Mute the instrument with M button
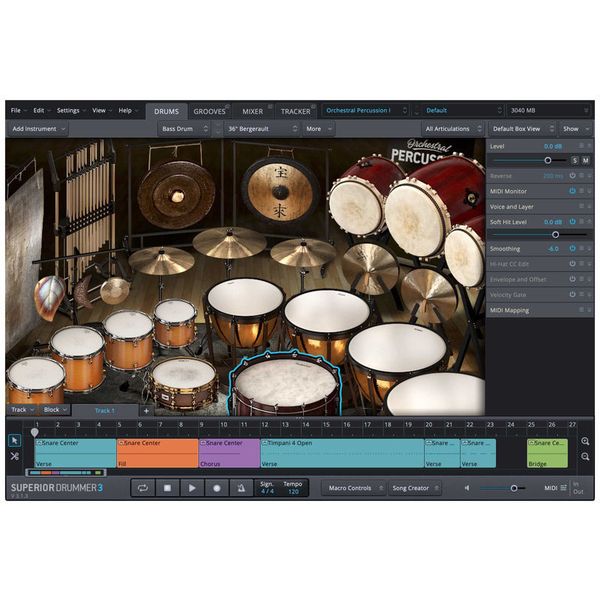The image size is (600, 600). [585, 160]
